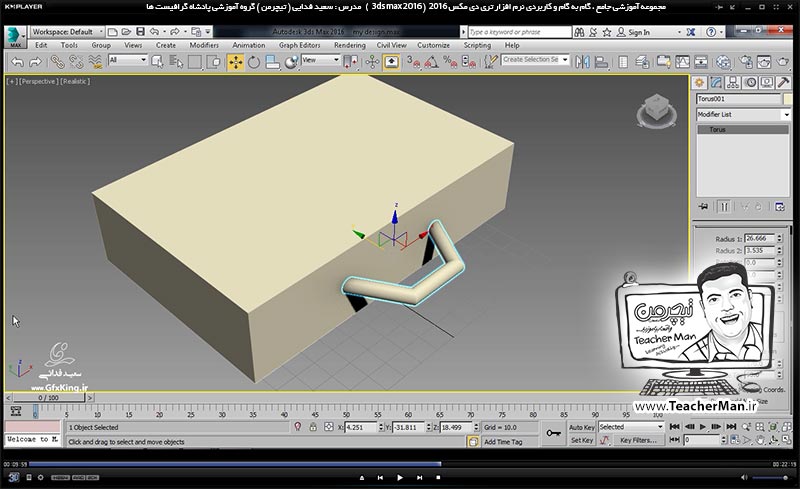Open the reference coordinate View dropdown
This screenshot has height=489, width=800.
point(320,60)
